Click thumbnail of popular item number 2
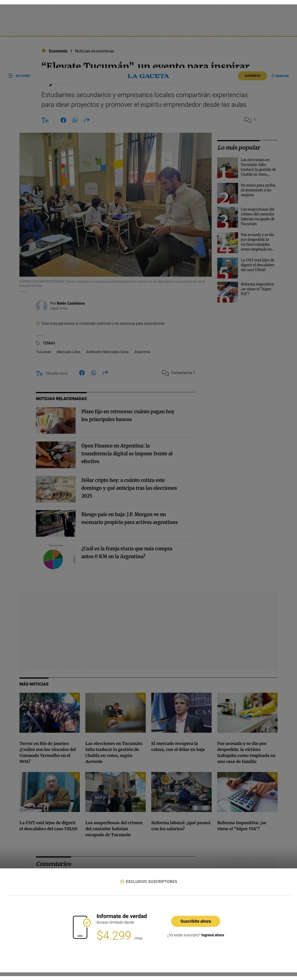Screen dimensions: 297x980 (227, 193)
